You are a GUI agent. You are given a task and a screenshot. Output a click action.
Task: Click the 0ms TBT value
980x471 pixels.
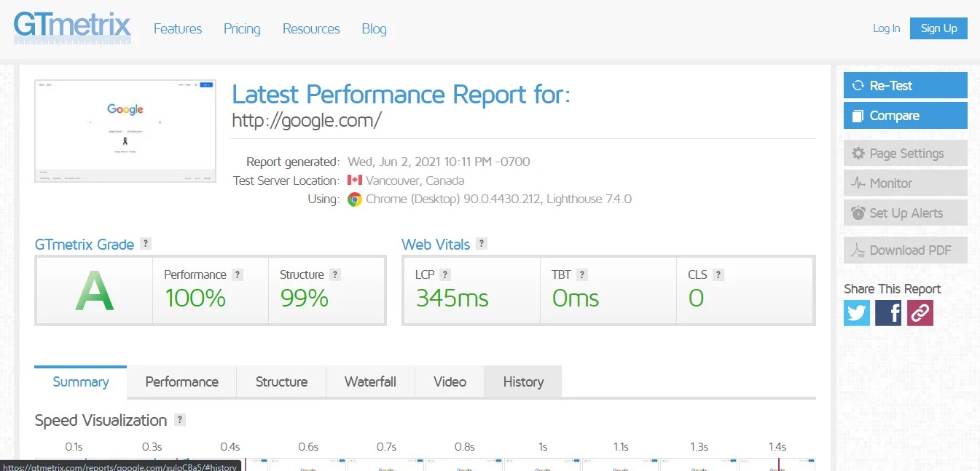coord(575,298)
